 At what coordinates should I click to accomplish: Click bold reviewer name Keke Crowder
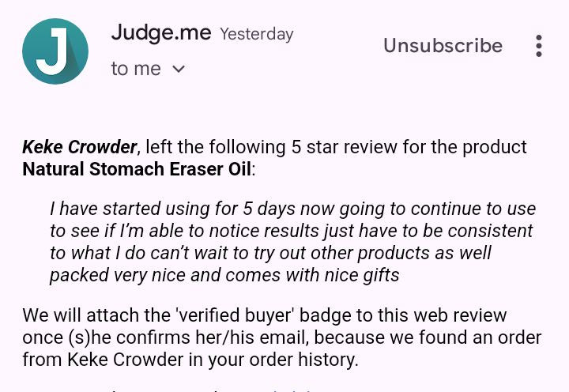(79, 147)
